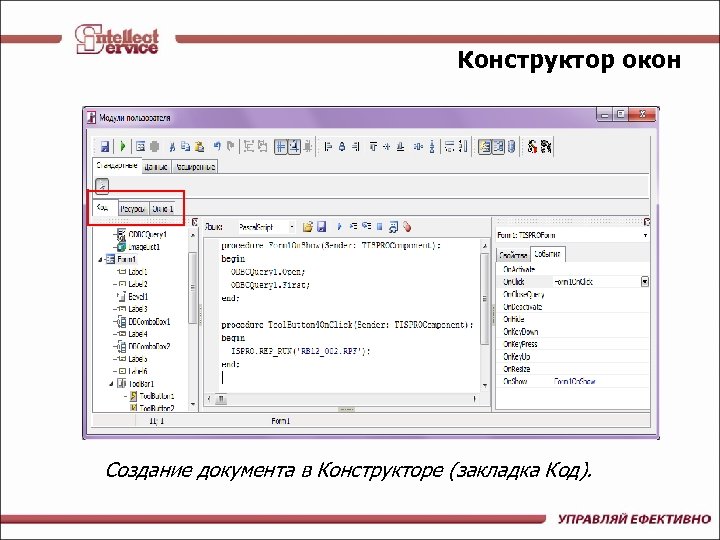The image size is (720, 540).
Task: Click the last tools icon in the toolbar
Action: click(546, 146)
